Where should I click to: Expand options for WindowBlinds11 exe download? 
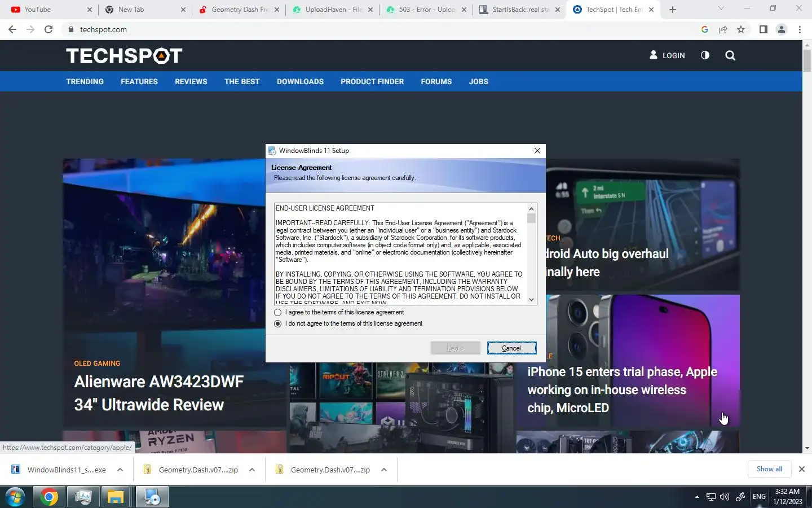click(120, 470)
